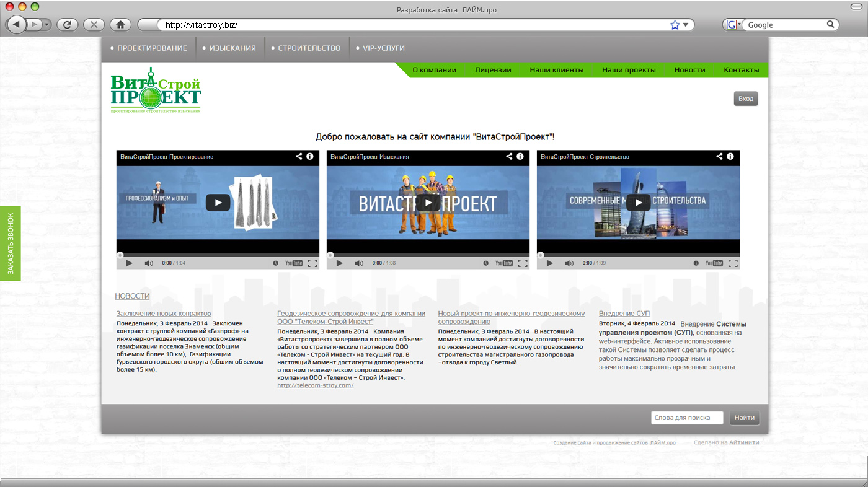Open the ПРОЕКТИРОВАНИЕ menu item
The height and width of the screenshot is (487, 868).
[x=152, y=48]
